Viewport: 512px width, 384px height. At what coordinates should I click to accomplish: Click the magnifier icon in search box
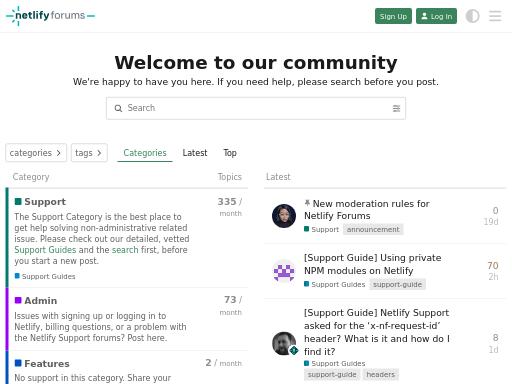click(x=118, y=108)
